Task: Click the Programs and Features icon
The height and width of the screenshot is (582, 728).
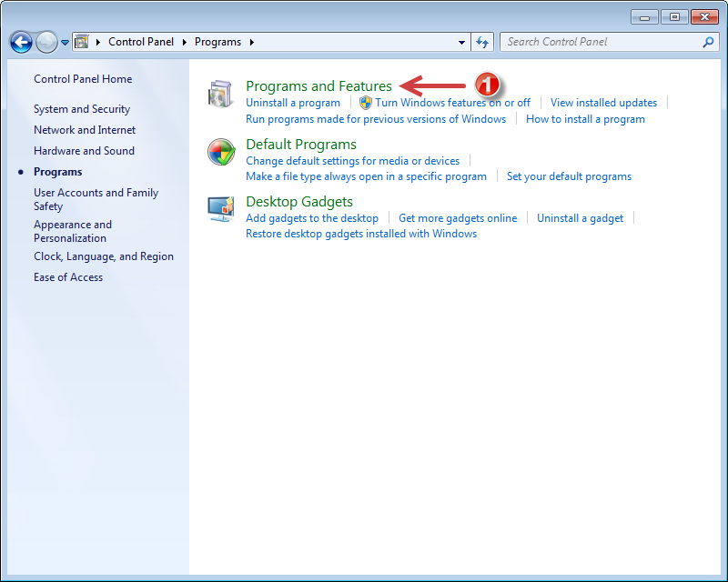Action: click(221, 94)
